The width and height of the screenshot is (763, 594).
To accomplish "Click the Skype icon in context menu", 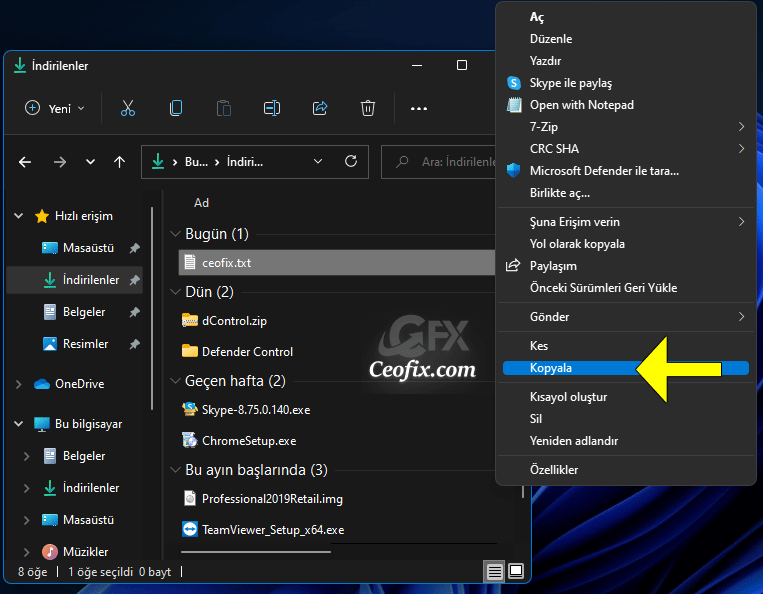I will [x=514, y=83].
